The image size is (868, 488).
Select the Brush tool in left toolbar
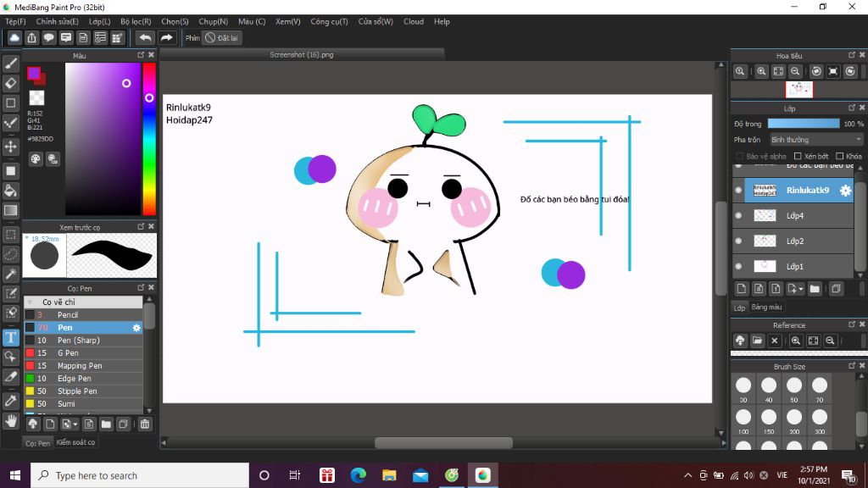point(10,64)
